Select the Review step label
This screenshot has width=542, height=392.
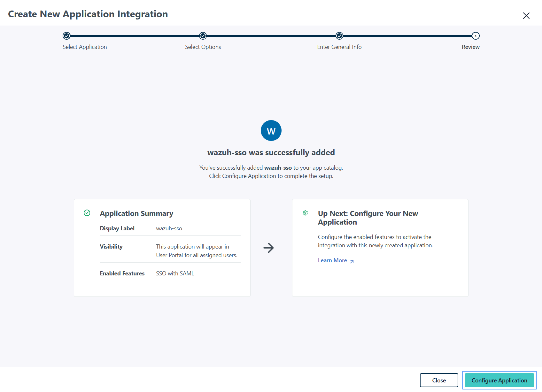tap(470, 47)
